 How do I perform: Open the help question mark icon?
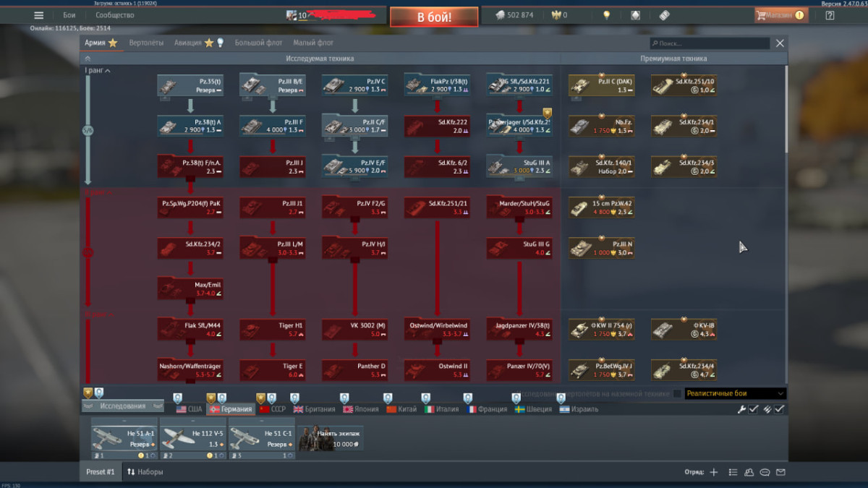pos(830,15)
